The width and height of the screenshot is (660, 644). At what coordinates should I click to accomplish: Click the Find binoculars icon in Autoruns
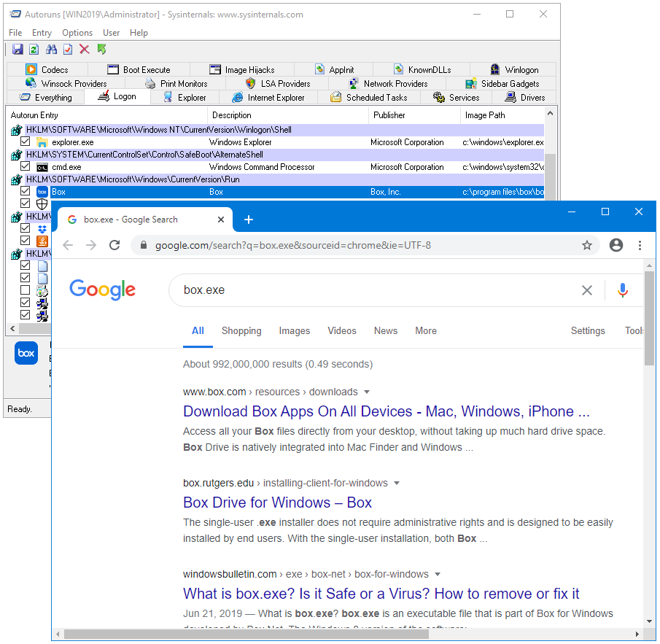tap(51, 50)
